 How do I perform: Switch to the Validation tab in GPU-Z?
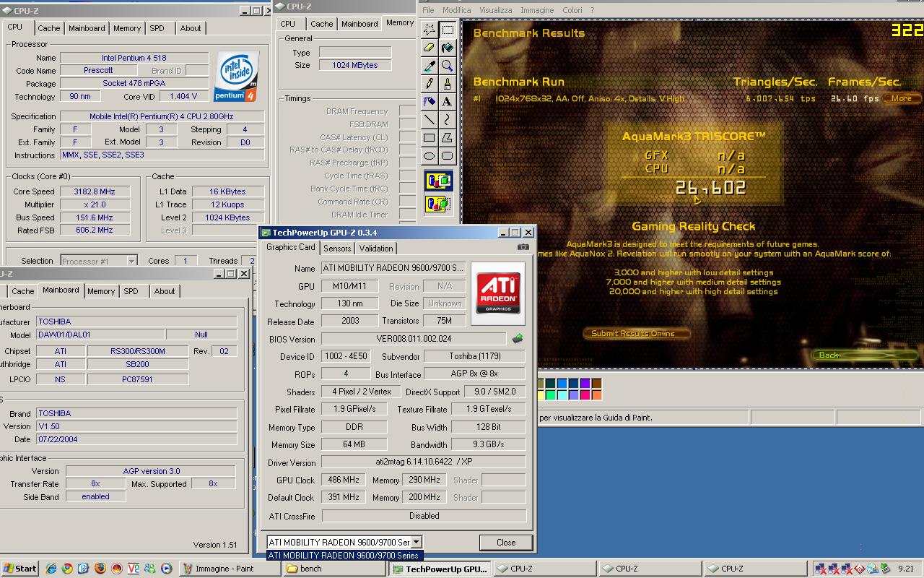(376, 248)
